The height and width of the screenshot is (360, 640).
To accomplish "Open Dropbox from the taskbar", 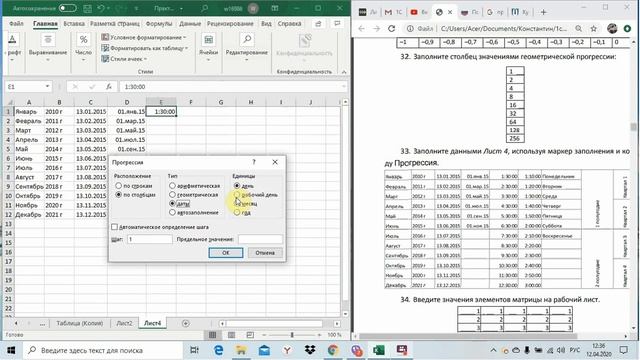I will 310,350.
